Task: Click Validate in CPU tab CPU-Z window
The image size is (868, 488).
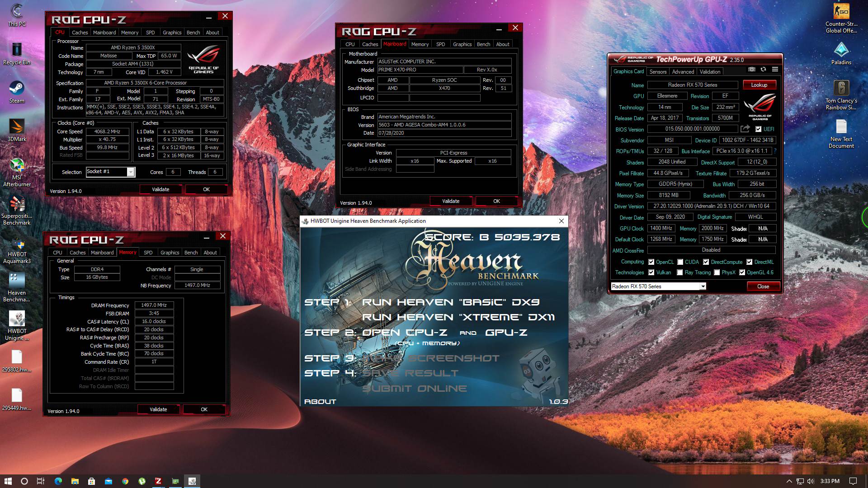Action: [x=160, y=190]
